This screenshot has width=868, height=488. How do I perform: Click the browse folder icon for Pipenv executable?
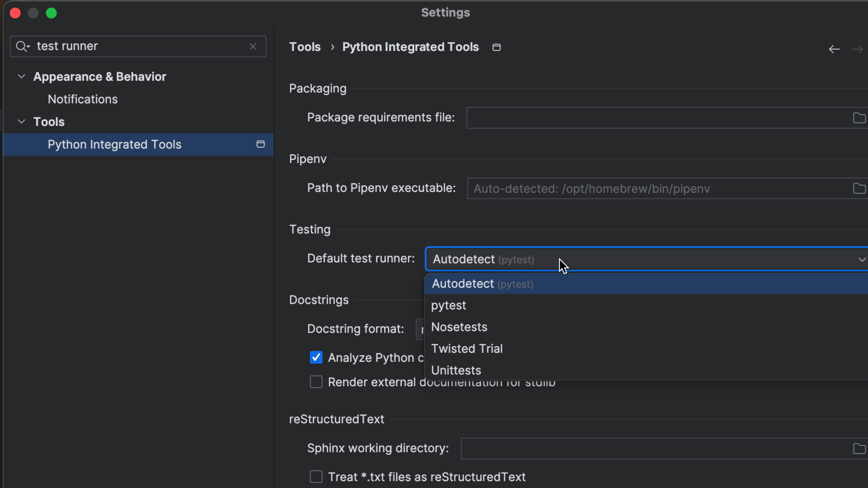pos(859,188)
